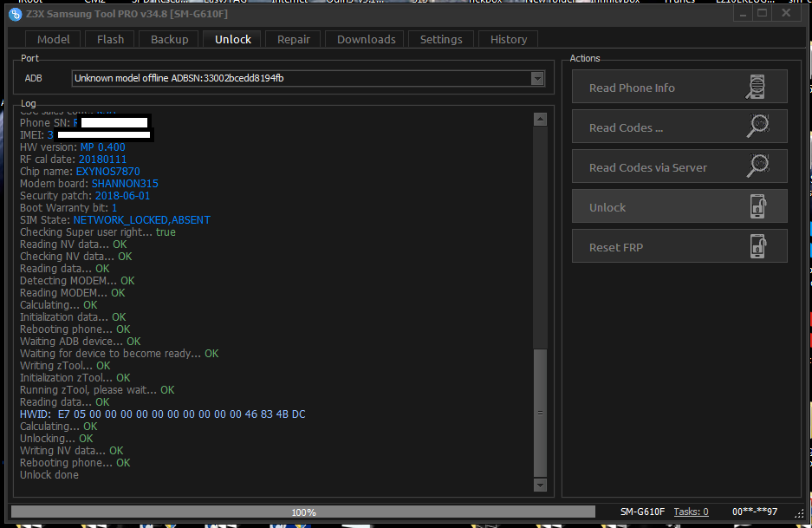The height and width of the screenshot is (528, 812).
Task: Switch to the Flash tab
Action: point(110,39)
